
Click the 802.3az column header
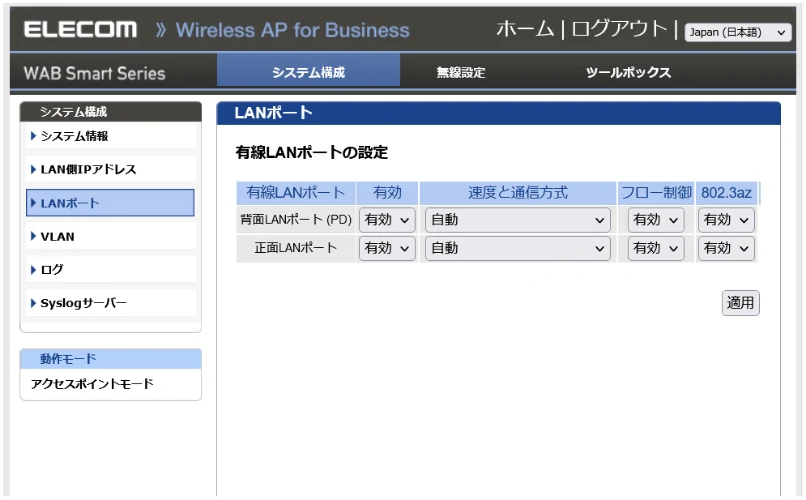(726, 193)
